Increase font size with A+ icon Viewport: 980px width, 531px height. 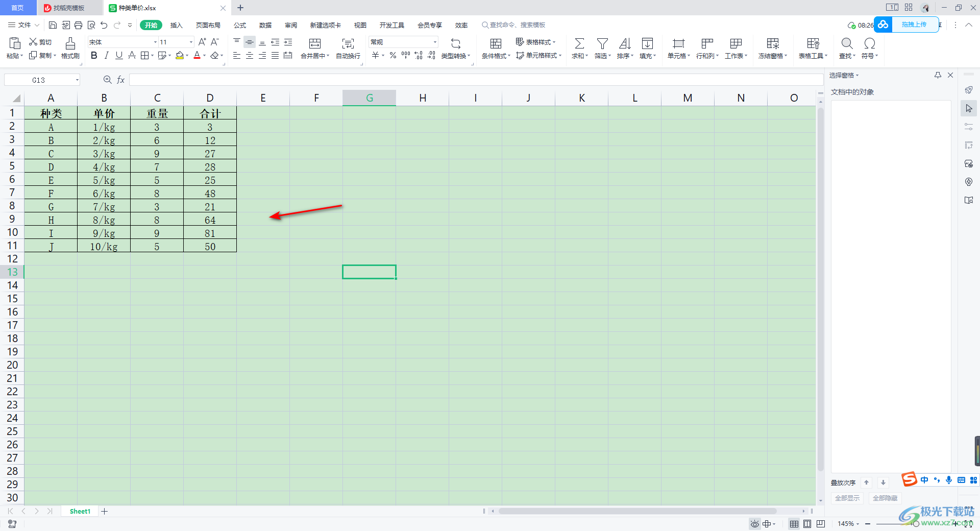pos(202,42)
